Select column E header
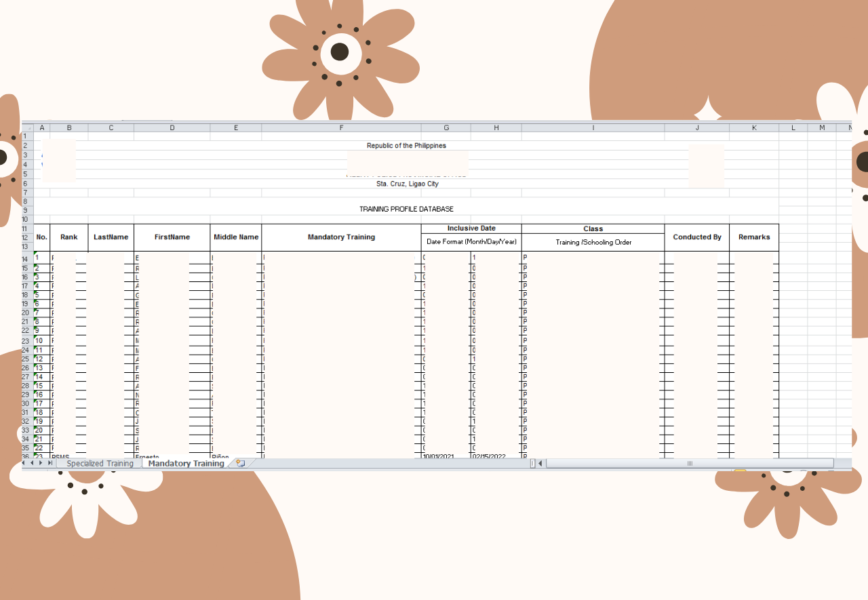Image resolution: width=868 pixels, height=600 pixels. pyautogui.click(x=236, y=127)
